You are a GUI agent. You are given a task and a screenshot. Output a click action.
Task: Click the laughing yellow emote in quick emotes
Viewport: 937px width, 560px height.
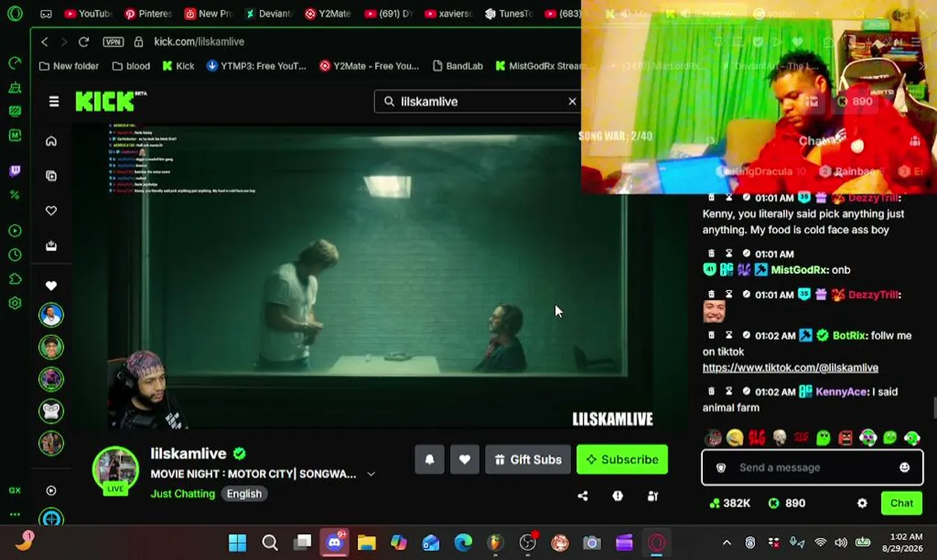(735, 438)
